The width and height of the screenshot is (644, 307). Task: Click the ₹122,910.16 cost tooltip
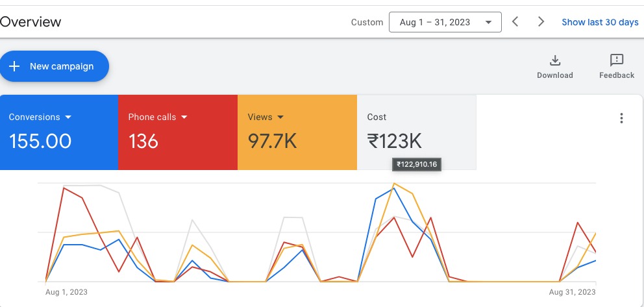[x=417, y=165]
